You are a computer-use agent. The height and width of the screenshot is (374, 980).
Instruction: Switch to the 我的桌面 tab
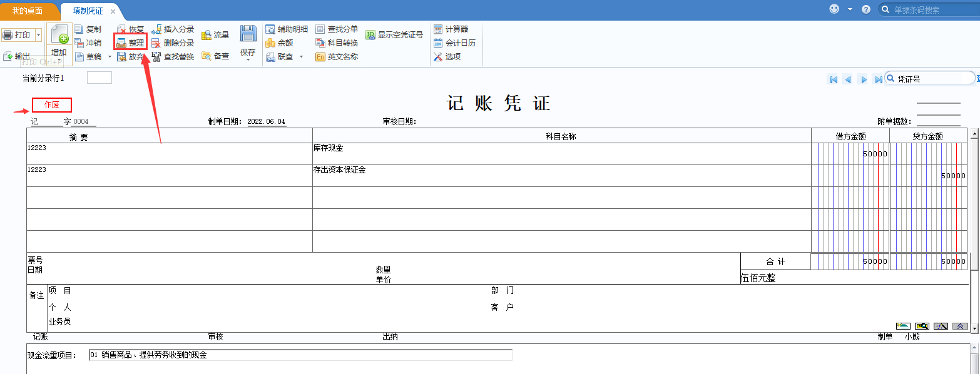[28, 11]
